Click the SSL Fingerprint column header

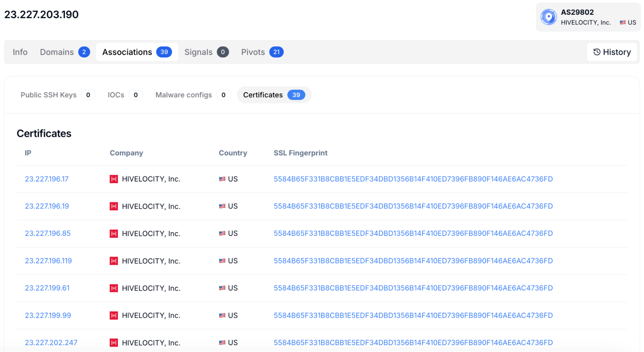point(300,153)
